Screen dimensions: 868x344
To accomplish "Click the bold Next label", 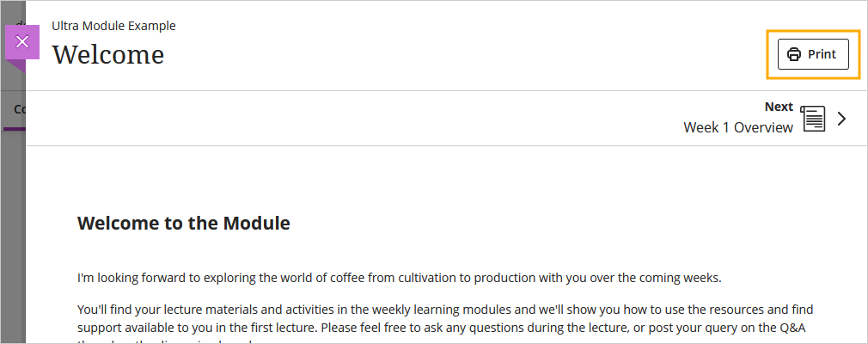I will [779, 107].
